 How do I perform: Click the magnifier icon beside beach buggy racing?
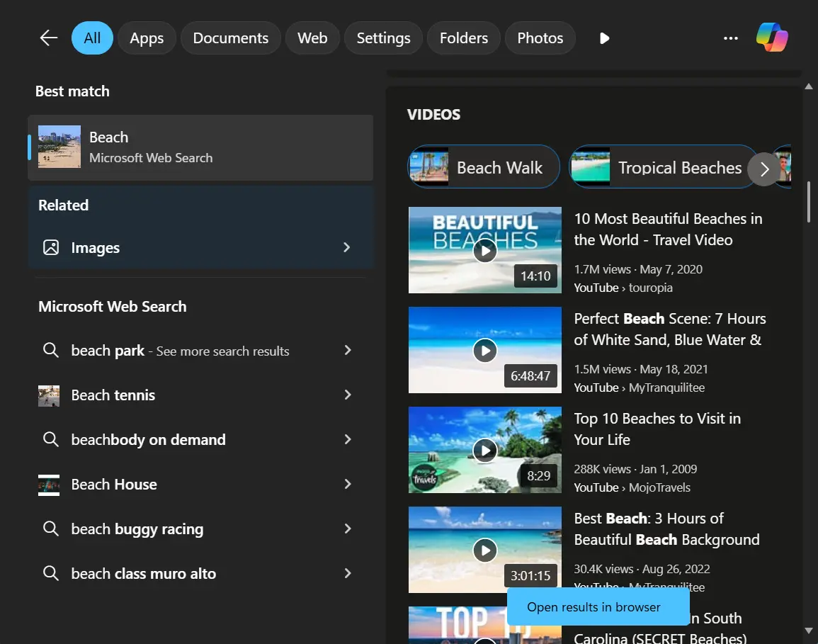point(50,529)
